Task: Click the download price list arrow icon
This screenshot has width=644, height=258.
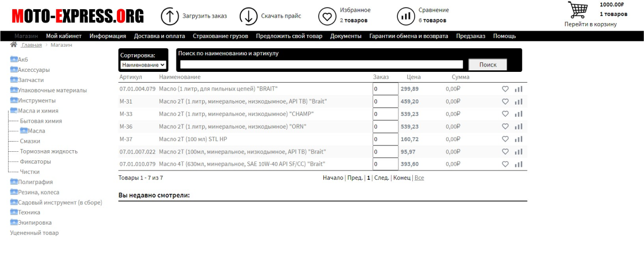Action: pos(249,16)
